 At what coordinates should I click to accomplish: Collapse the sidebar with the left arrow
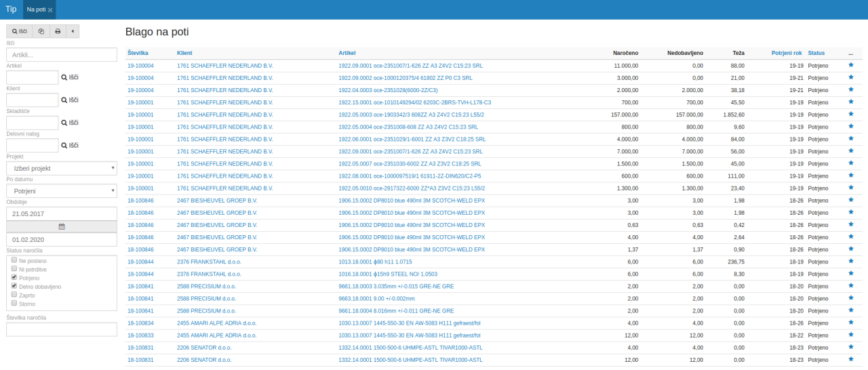(x=72, y=31)
